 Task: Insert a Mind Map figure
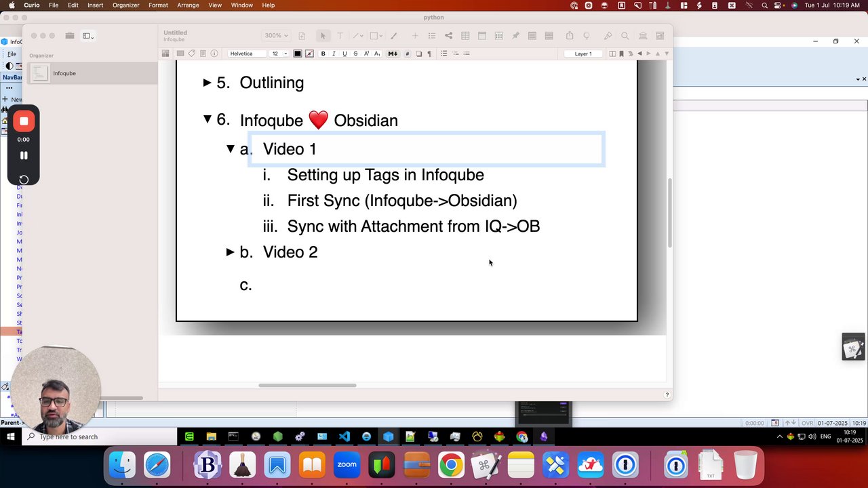[x=448, y=35]
